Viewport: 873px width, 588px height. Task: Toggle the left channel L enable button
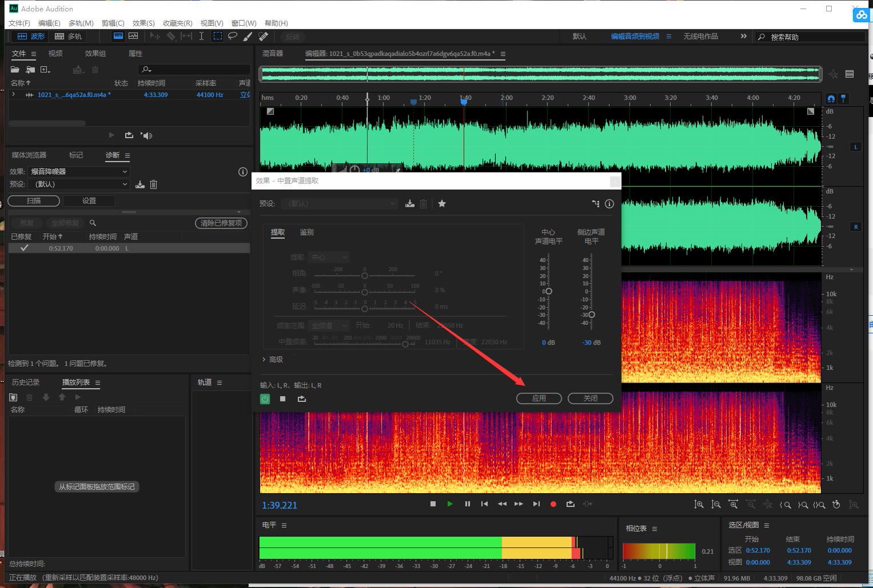[855, 147]
